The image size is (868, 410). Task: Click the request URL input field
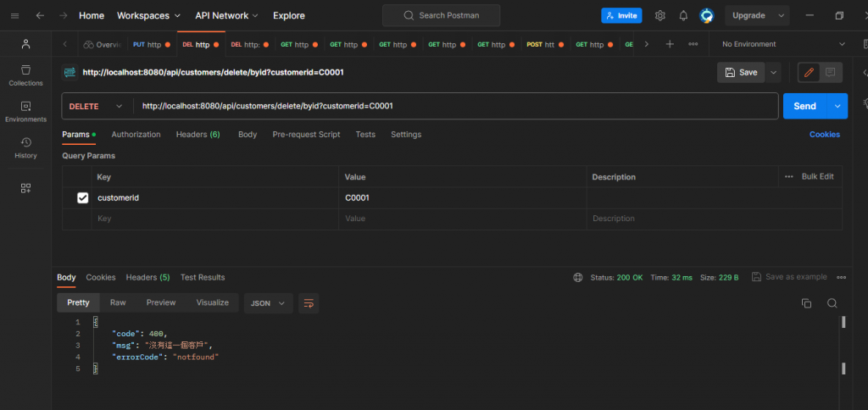[456, 106]
